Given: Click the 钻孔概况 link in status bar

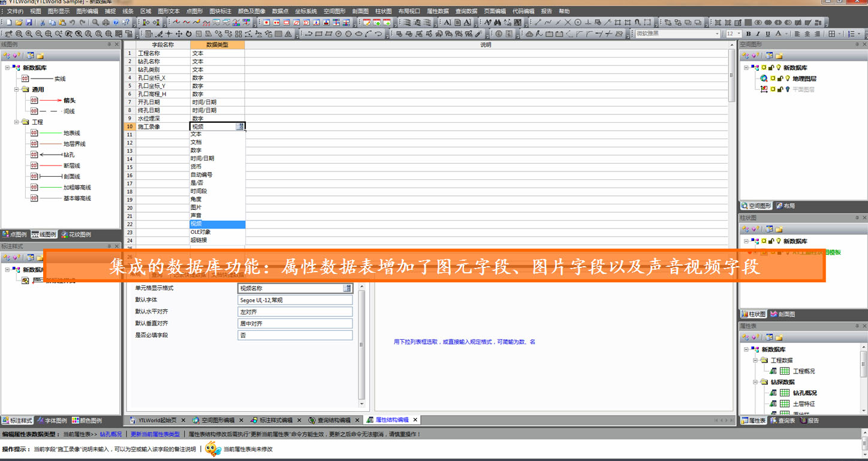Looking at the screenshot, I should (x=110, y=434).
